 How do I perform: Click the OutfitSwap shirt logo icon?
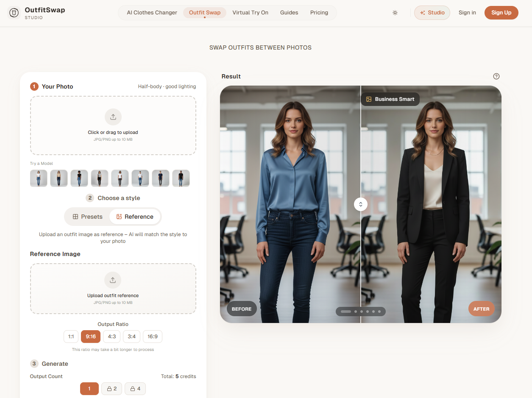(x=14, y=13)
